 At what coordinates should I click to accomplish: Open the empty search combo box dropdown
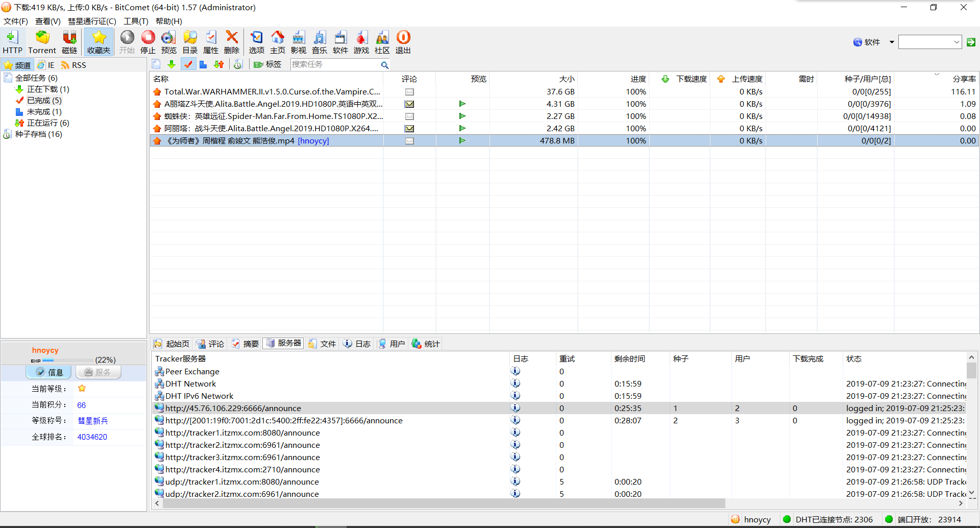tap(957, 42)
